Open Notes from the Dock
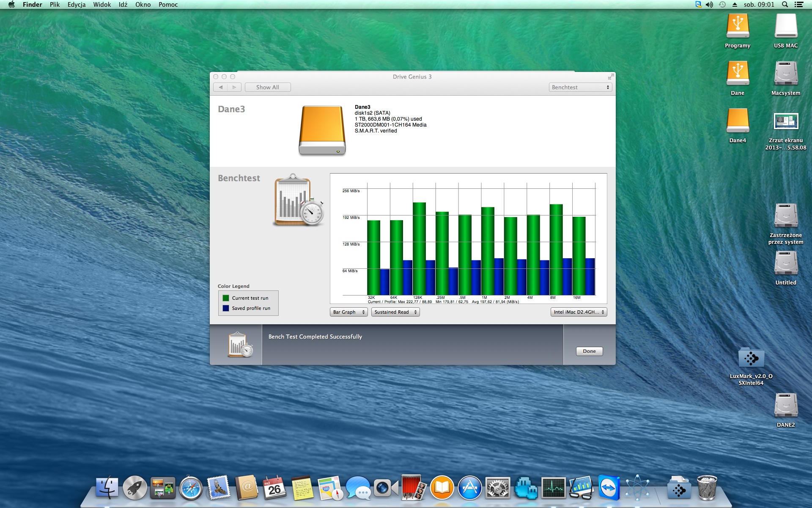This screenshot has height=508, width=812. (x=302, y=488)
